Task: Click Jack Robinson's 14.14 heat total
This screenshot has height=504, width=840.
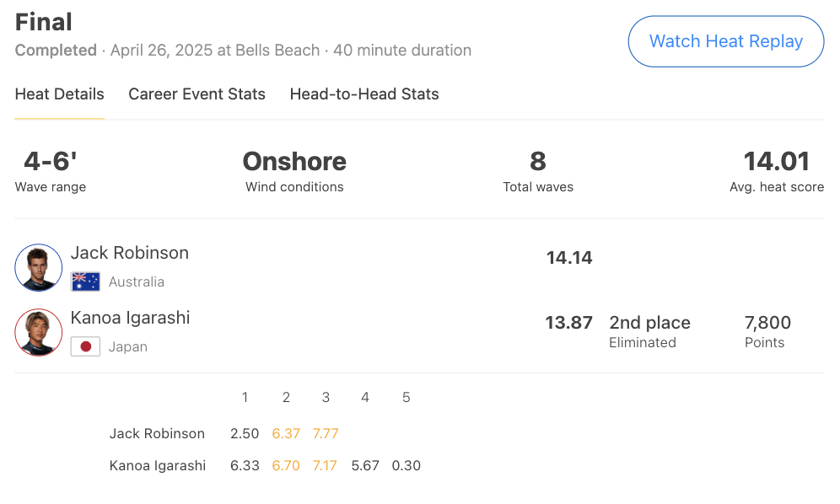Action: pos(569,258)
